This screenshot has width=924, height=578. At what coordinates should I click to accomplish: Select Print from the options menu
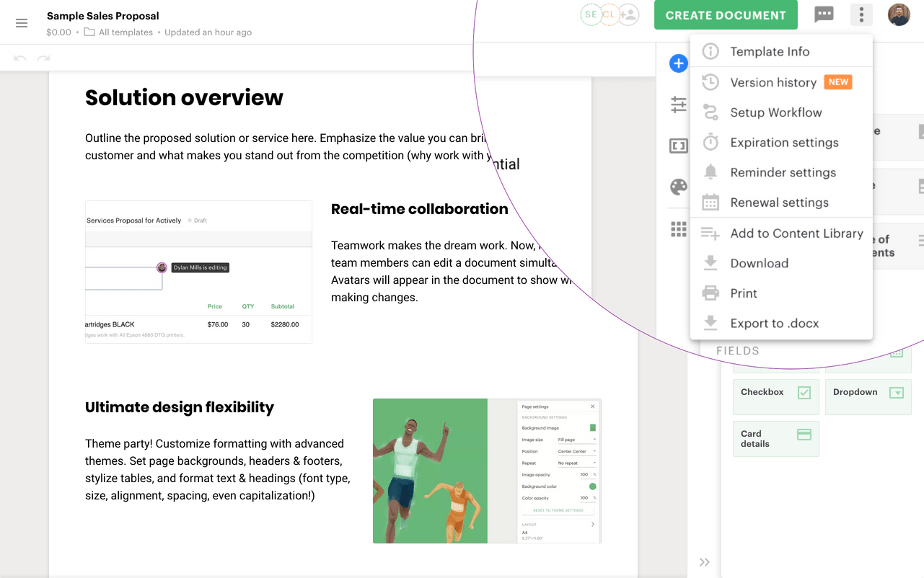point(781,293)
